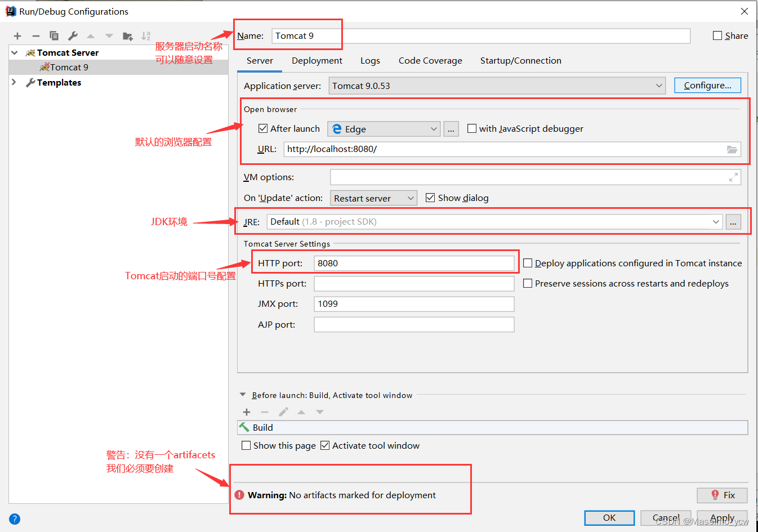758x532 pixels.
Task: Click the URL field folder browse icon
Action: click(732, 149)
